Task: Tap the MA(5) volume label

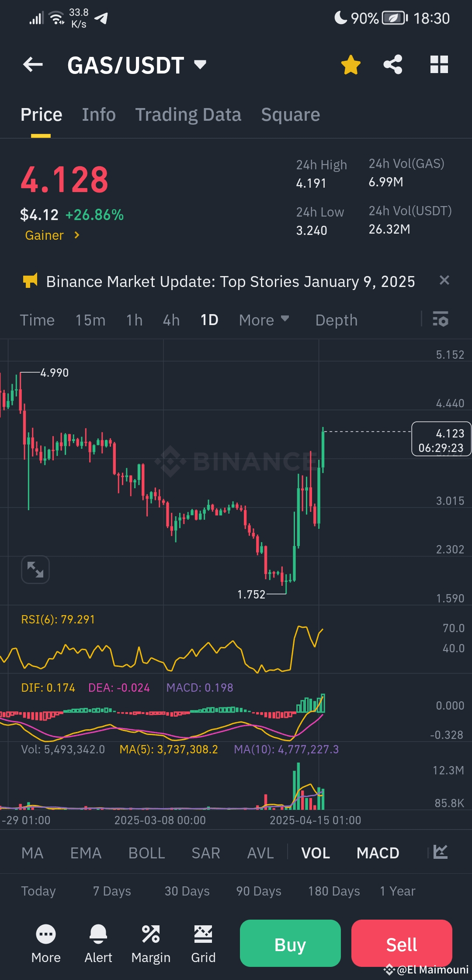Action: tap(169, 749)
